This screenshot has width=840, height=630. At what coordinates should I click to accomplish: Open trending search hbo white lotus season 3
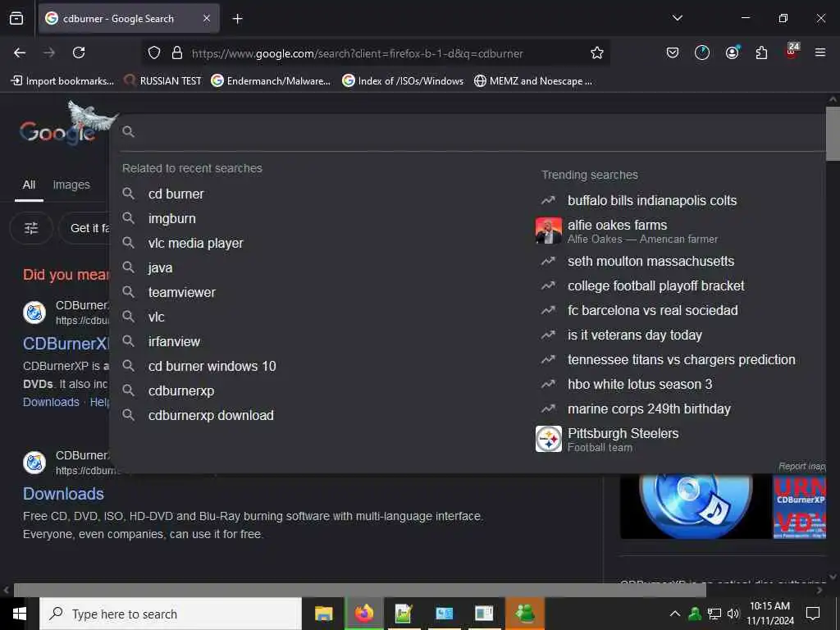[x=640, y=385]
